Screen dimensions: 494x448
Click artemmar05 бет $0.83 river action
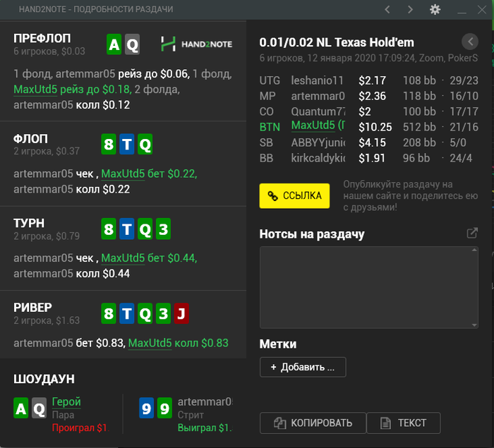click(x=69, y=343)
